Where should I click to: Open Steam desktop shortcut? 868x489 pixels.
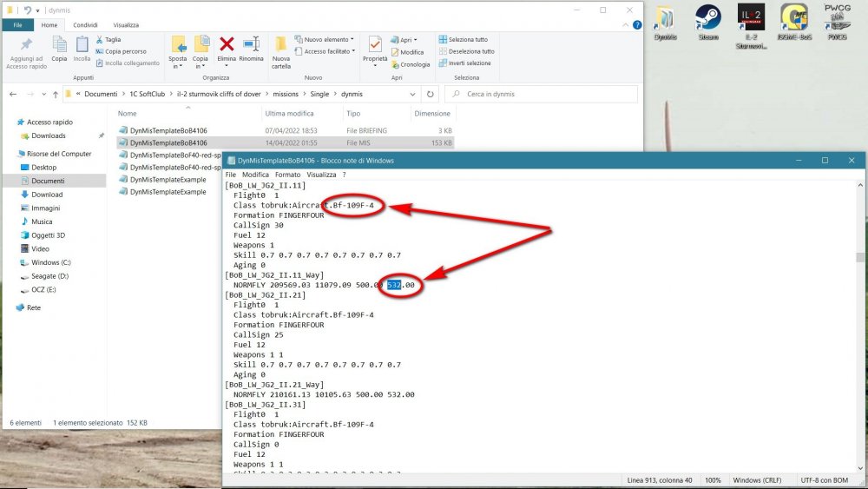(x=708, y=23)
